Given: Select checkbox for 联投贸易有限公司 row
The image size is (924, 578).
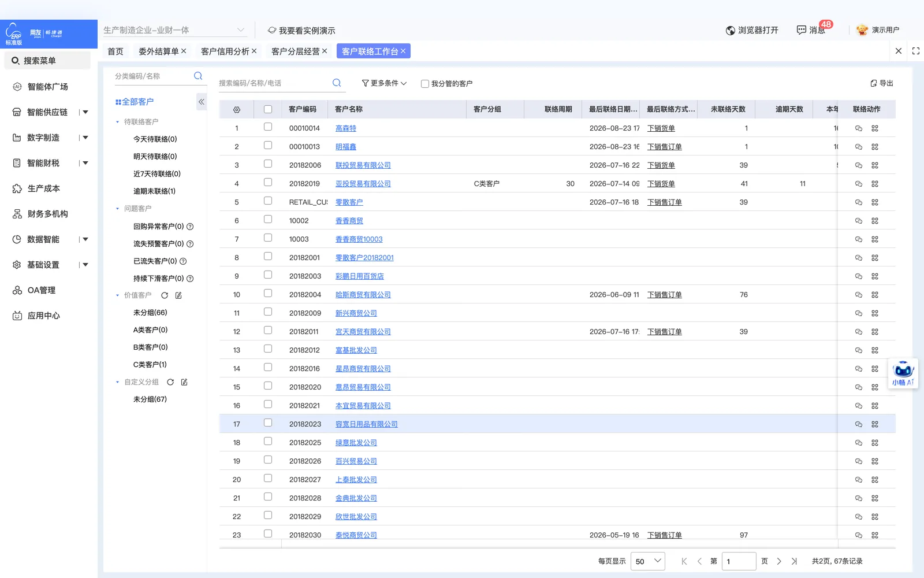Looking at the screenshot, I should coord(268,164).
